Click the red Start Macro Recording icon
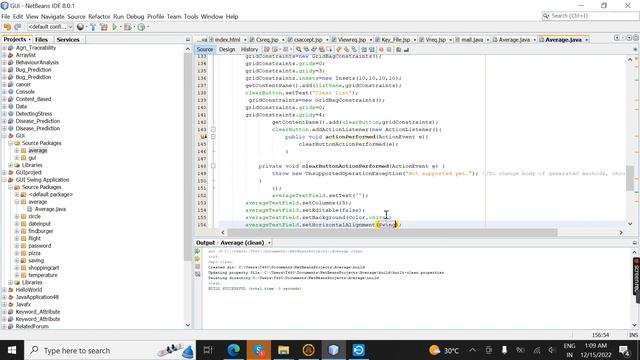The height and width of the screenshot is (360, 640). (x=382, y=50)
